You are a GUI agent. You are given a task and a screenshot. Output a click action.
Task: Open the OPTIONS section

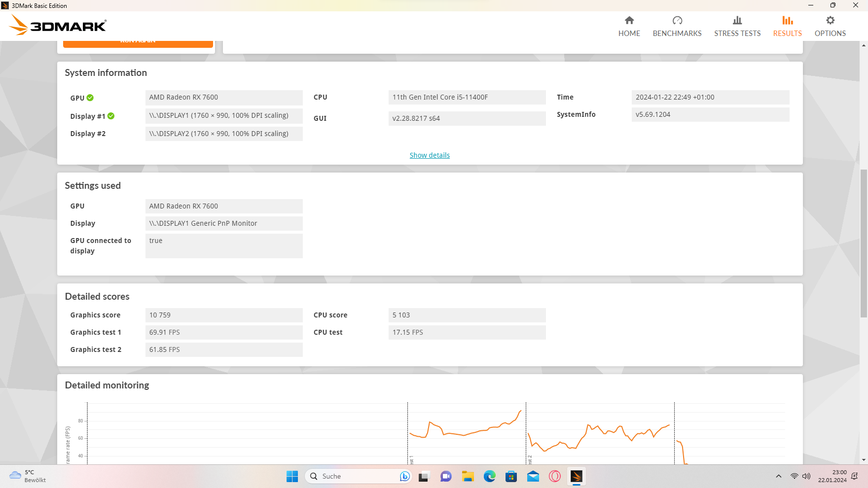coord(830,26)
